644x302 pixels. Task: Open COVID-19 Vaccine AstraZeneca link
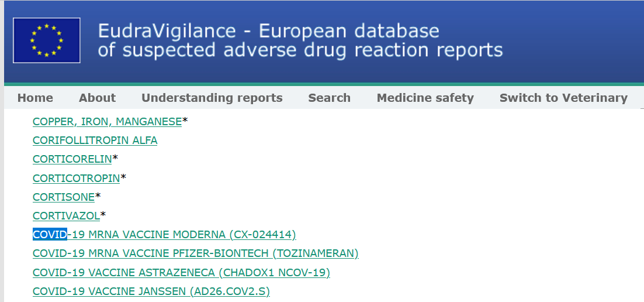click(182, 272)
